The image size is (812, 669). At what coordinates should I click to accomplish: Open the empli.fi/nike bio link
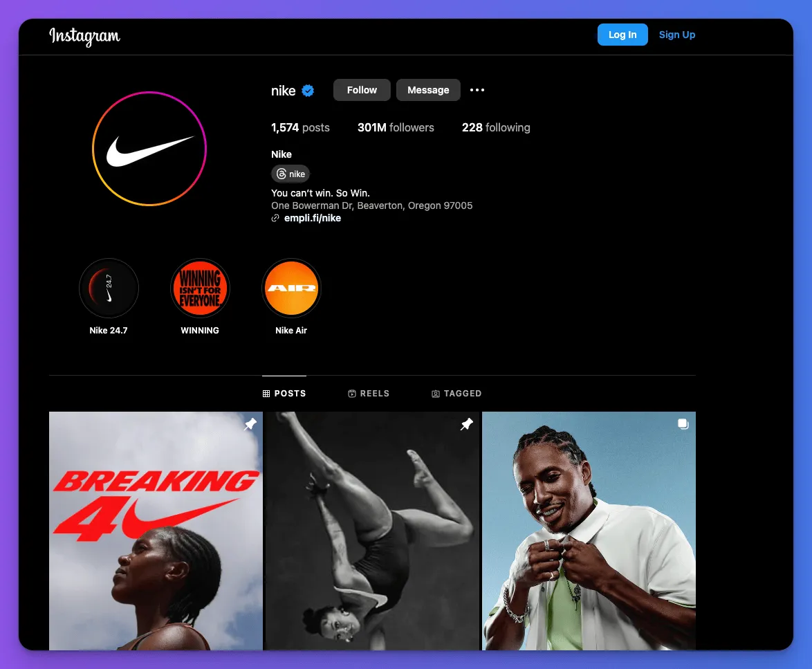tap(312, 218)
